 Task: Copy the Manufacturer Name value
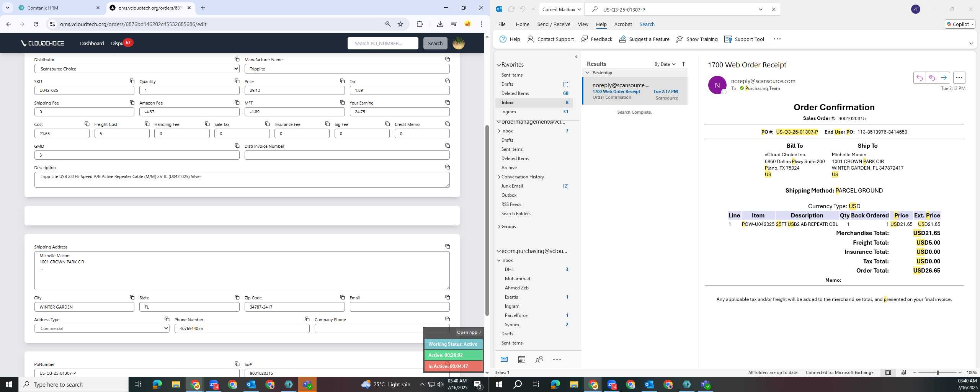(x=448, y=59)
